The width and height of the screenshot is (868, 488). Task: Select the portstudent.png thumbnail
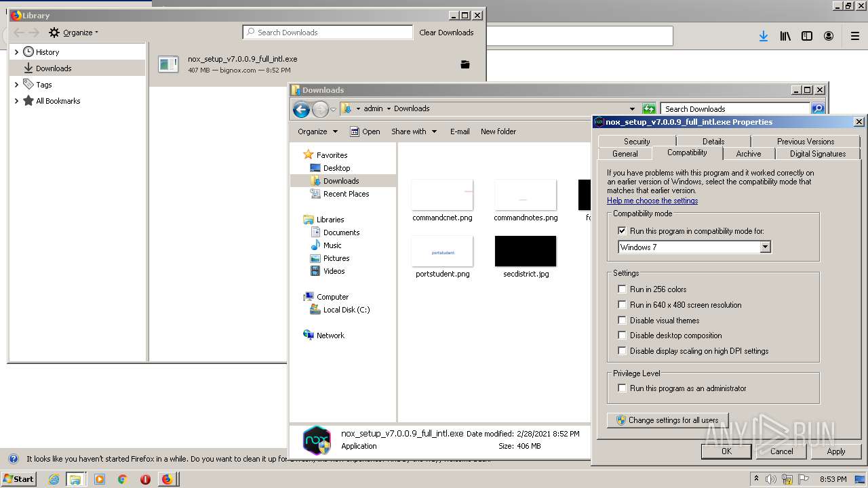pyautogui.click(x=443, y=251)
